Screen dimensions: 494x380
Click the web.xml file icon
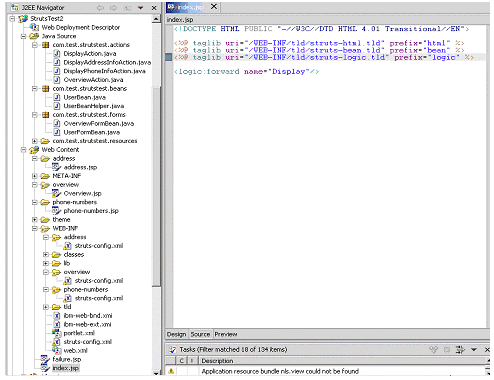click(x=57, y=350)
